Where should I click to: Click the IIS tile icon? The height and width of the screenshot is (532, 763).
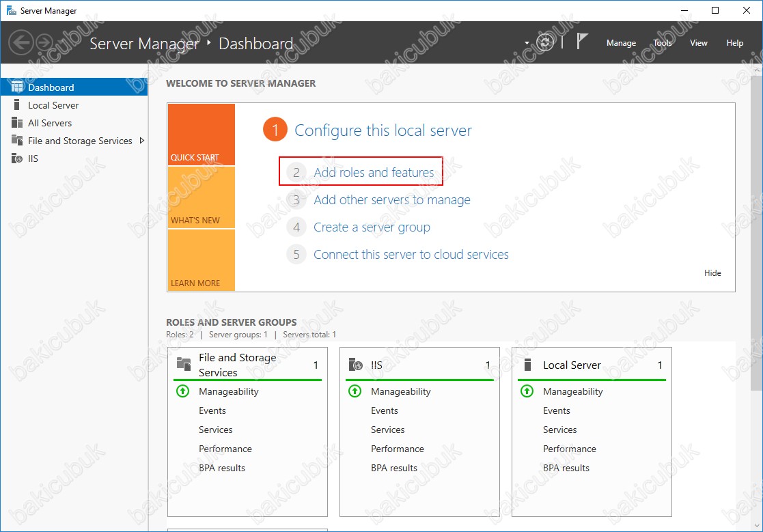tap(356, 365)
